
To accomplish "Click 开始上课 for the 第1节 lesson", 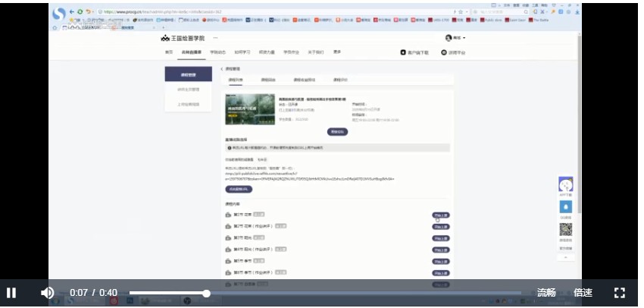I will pos(441,215).
